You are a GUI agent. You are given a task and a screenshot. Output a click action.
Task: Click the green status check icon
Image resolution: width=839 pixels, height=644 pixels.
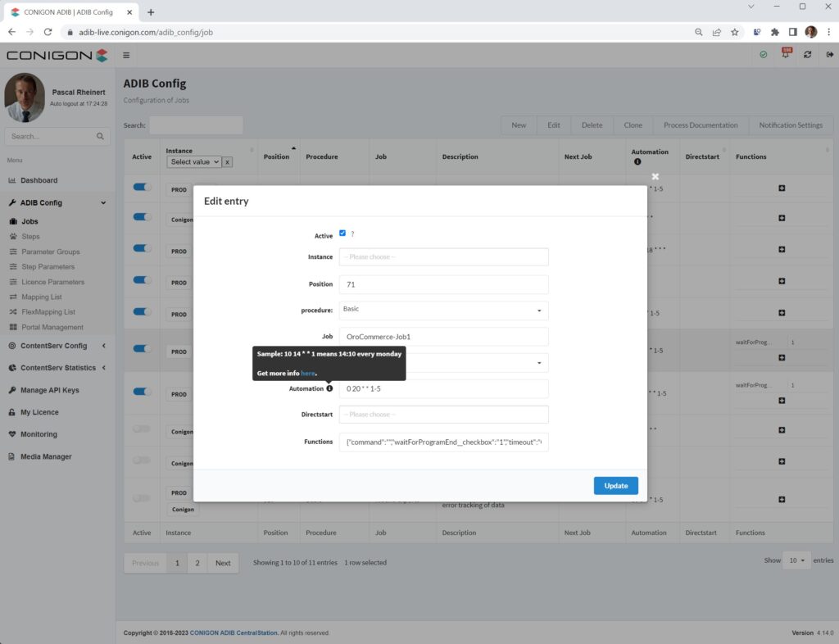763,54
